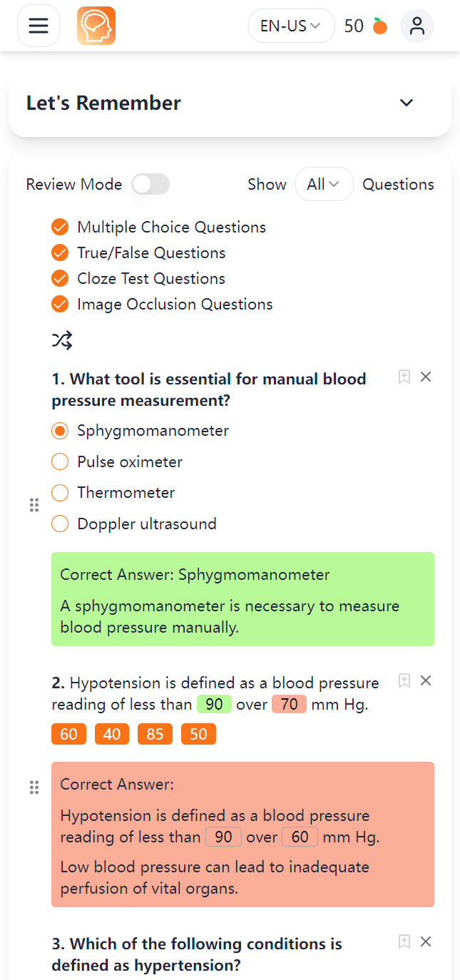Viewport: 460px width, 980px height.
Task: Delete question 2 using the X icon
Action: 426,681
